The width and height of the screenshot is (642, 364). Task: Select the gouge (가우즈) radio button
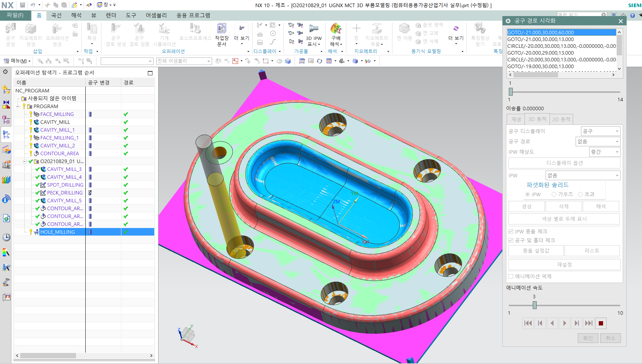coord(554,194)
